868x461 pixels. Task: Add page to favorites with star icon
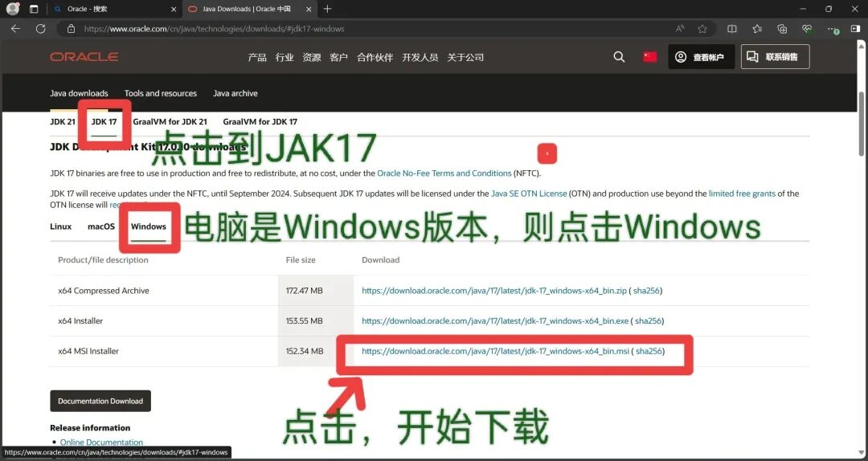[x=702, y=29]
